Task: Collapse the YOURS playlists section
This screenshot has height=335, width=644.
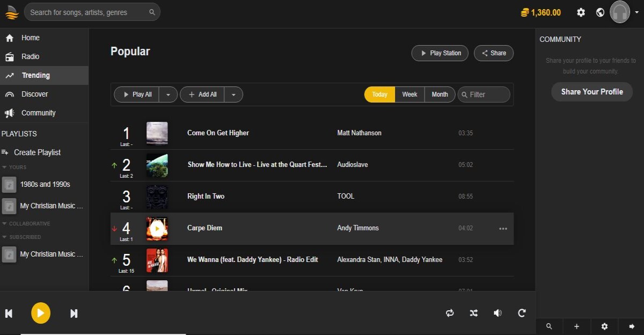Action: [x=14, y=167]
